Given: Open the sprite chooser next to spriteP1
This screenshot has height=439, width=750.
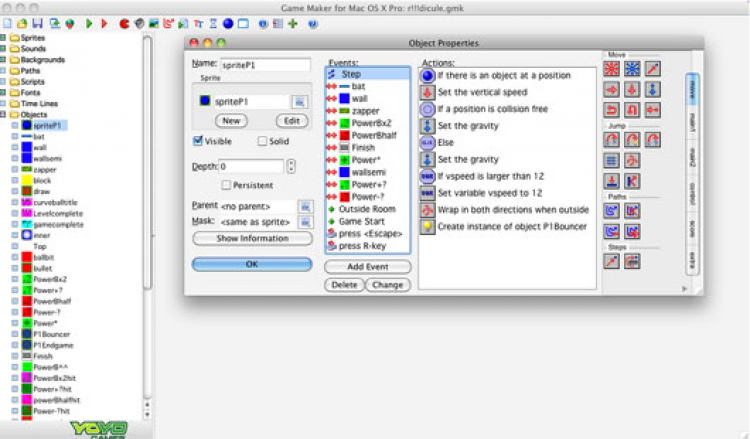Looking at the screenshot, I should pos(299,101).
